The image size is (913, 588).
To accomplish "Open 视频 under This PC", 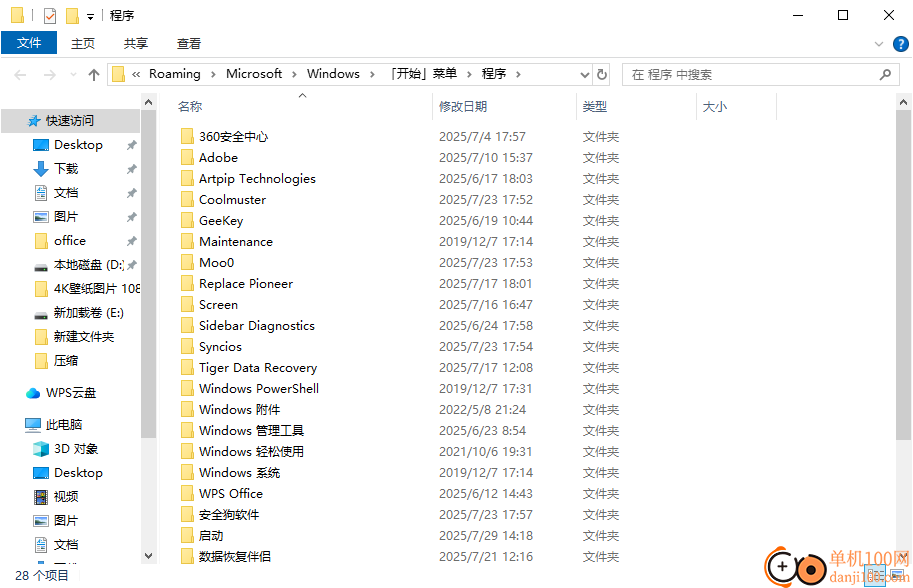I will tap(66, 497).
